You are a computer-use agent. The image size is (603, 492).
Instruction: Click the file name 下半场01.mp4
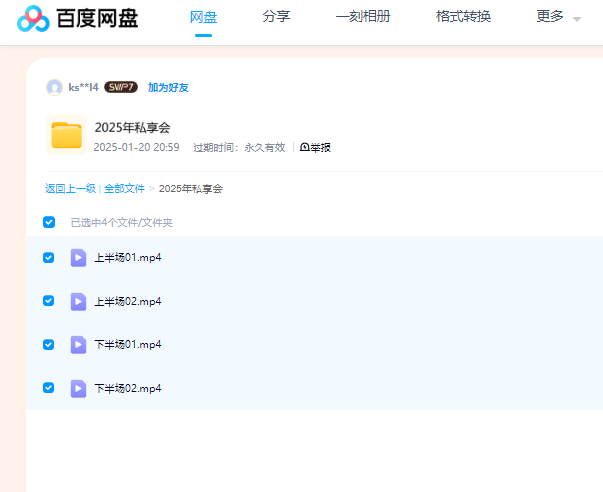[128, 344]
